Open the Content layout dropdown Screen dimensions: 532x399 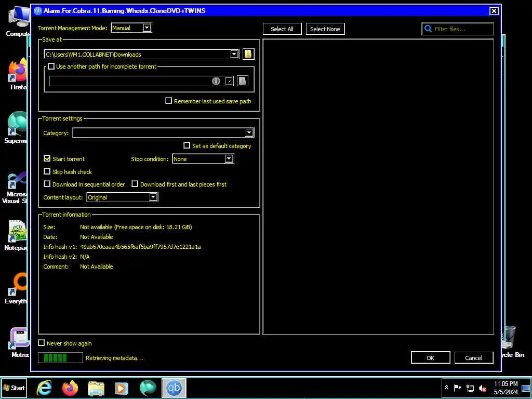(122, 197)
